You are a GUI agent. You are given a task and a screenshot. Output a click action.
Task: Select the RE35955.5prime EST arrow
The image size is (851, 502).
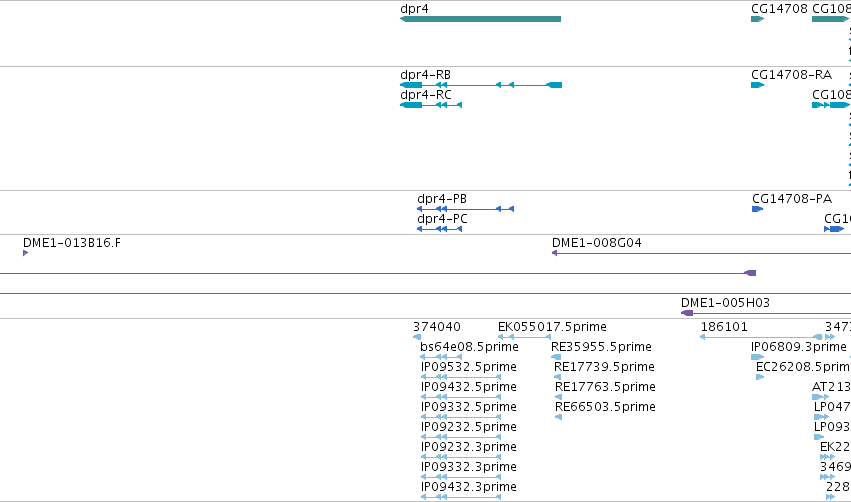click(x=556, y=357)
